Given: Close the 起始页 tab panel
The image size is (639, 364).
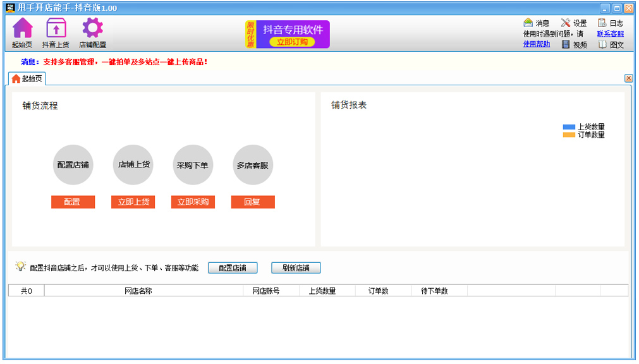Looking at the screenshot, I should (629, 78).
